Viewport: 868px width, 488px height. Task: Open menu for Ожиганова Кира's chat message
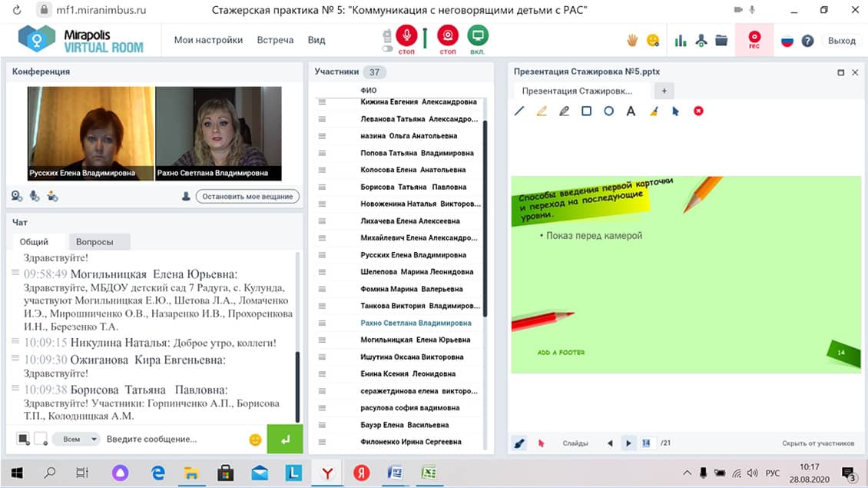[15, 358]
